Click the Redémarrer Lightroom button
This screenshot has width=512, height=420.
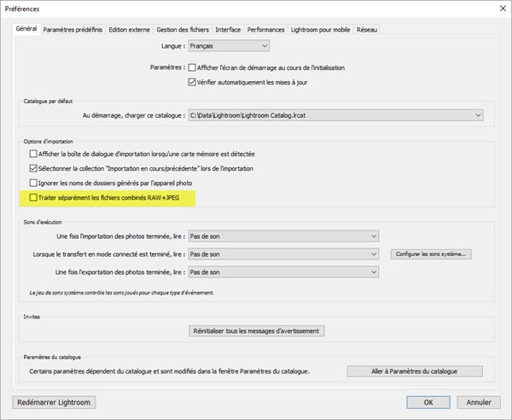coord(54,402)
